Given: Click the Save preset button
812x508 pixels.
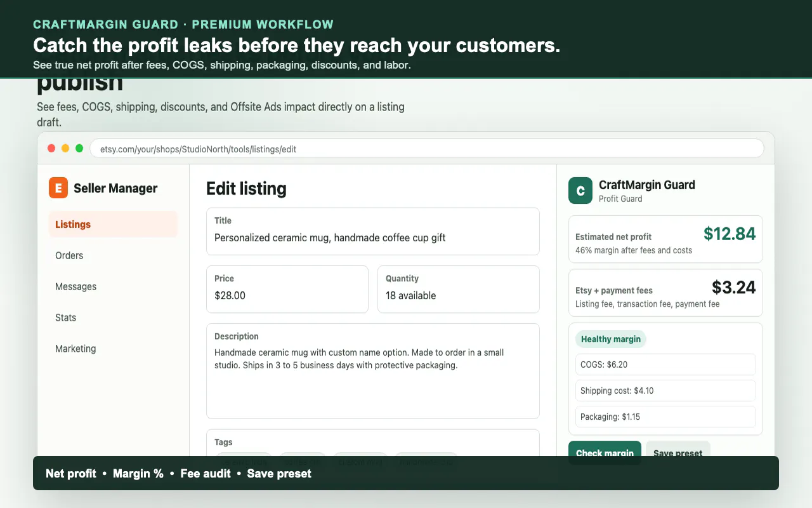Looking at the screenshot, I should (x=678, y=449).
